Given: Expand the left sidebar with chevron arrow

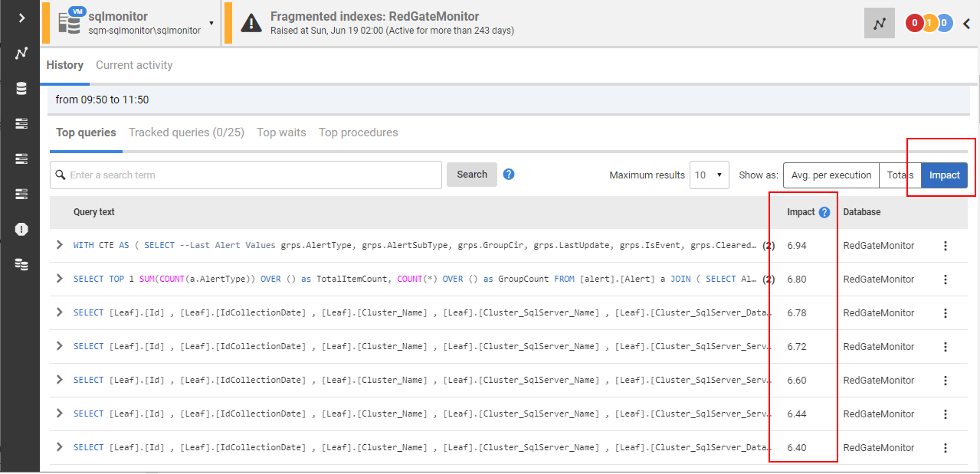Looking at the screenshot, I should pyautogui.click(x=21, y=18).
